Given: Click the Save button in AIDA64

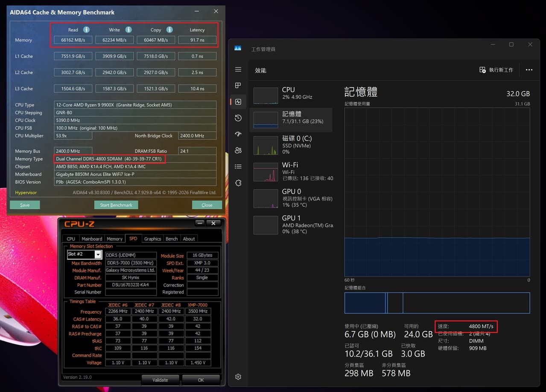Looking at the screenshot, I should click(x=25, y=205).
